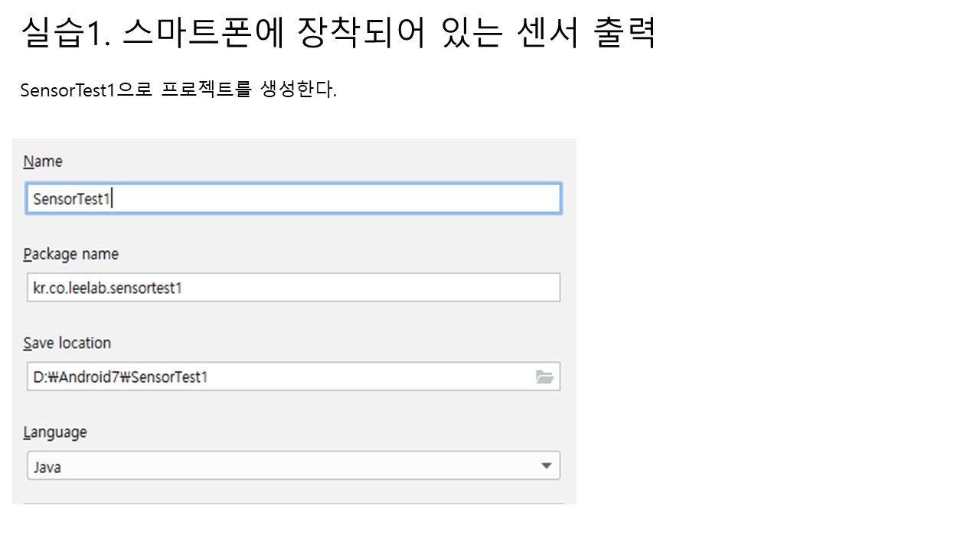Click the Save location path field
Image resolution: width=980 pixels, height=551 pixels.
point(276,377)
